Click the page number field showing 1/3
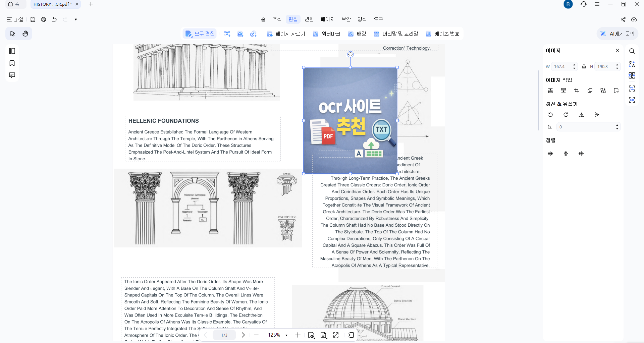Screen dimensions: 644x343 [224, 335]
